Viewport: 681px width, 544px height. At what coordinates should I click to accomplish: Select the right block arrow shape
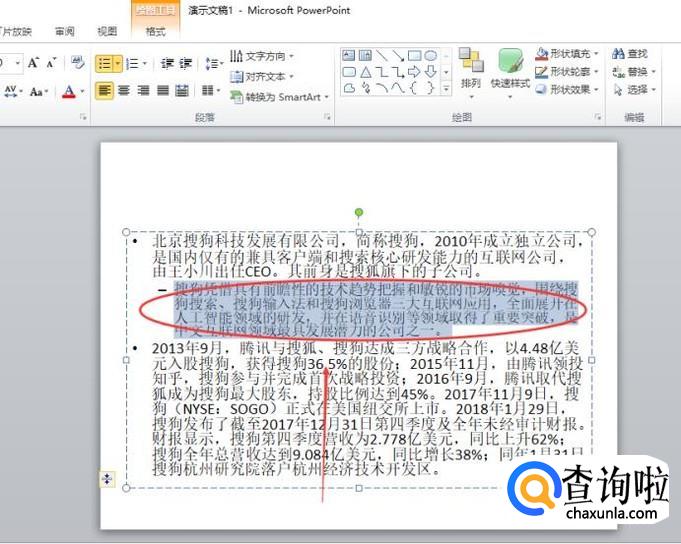click(414, 72)
